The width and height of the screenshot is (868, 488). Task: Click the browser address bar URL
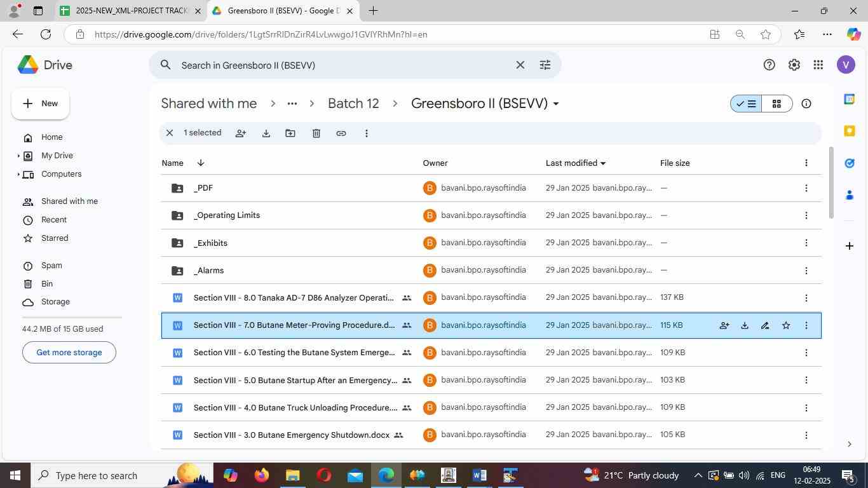click(x=261, y=34)
